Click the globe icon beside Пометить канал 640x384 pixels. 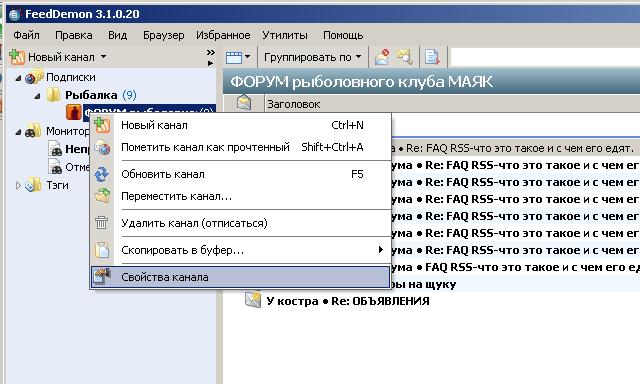[x=102, y=147]
